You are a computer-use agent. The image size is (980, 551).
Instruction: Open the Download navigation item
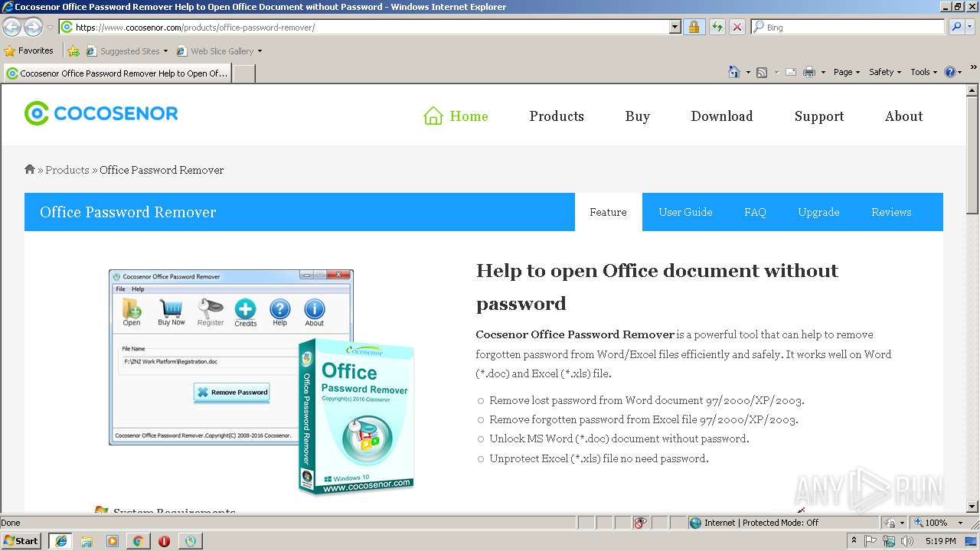[722, 116]
